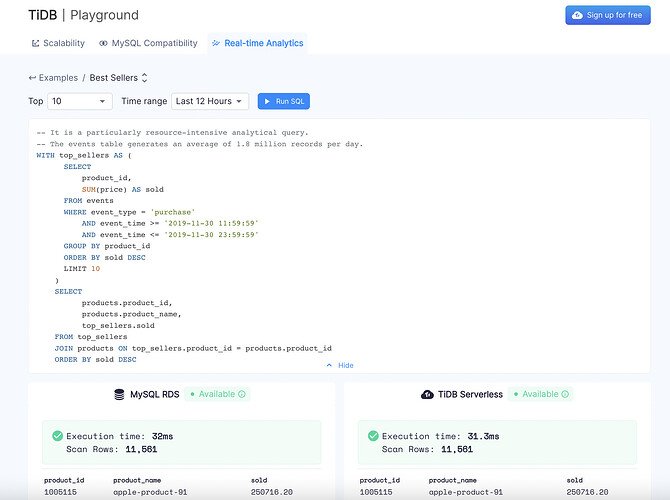Click the info icon in TiDB Serverless Available badge
The image size is (670, 500).
tap(565, 394)
